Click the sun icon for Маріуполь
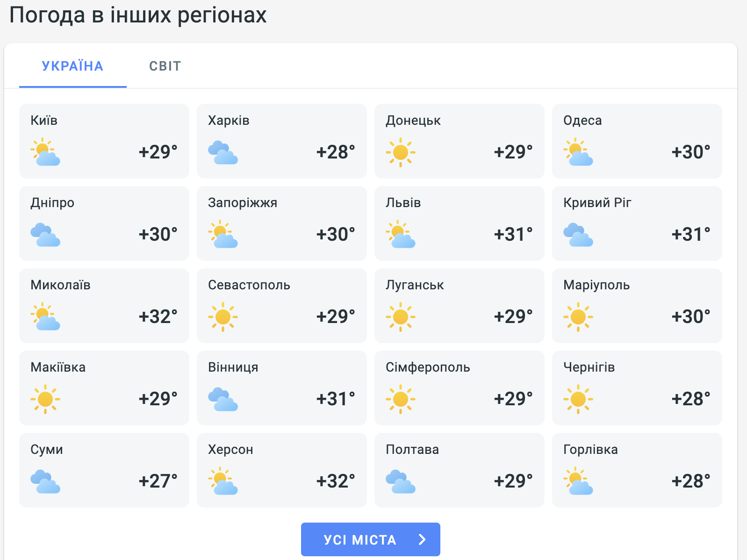 coord(578,317)
